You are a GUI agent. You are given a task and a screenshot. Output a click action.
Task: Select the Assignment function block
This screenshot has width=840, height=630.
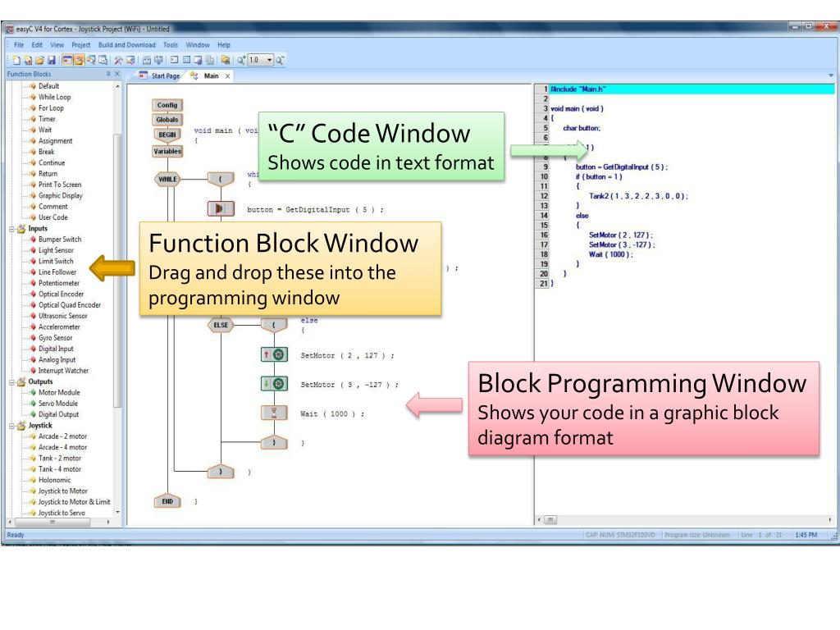click(x=55, y=141)
